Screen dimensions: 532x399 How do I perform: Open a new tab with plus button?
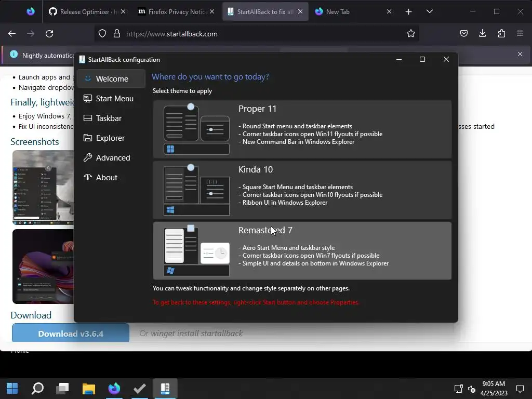coord(408,12)
